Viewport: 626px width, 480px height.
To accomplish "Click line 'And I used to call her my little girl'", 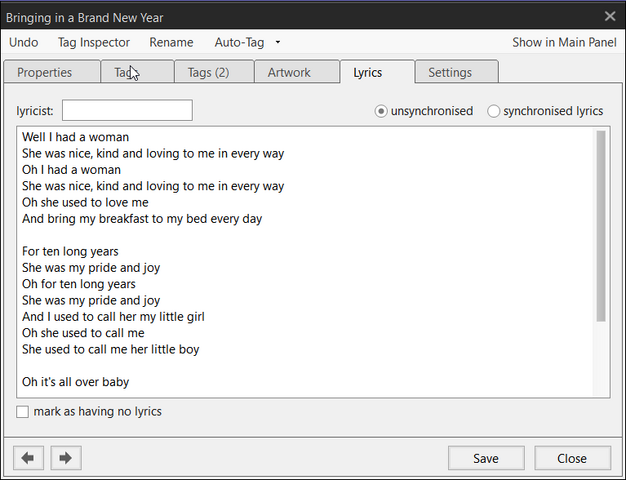I will click(x=113, y=317).
